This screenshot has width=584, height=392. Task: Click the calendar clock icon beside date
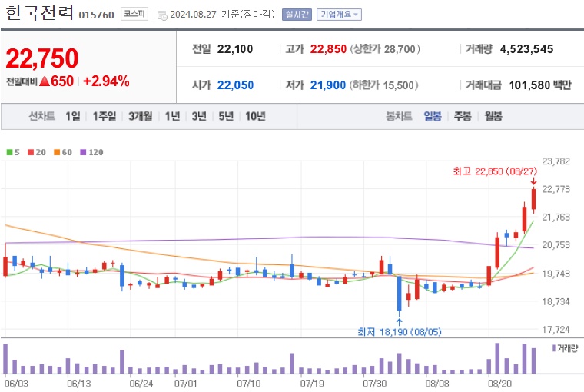click(x=162, y=15)
